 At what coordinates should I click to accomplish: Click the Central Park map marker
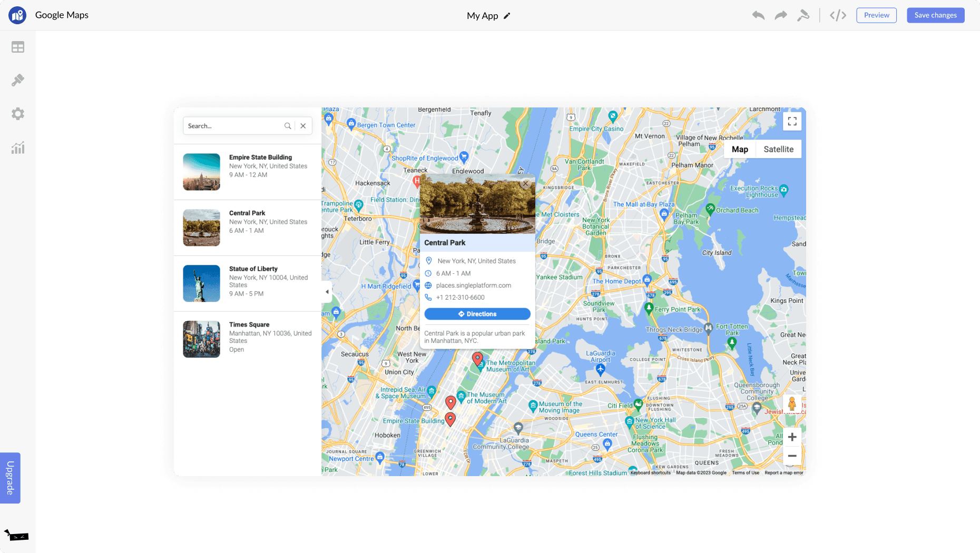(477, 359)
